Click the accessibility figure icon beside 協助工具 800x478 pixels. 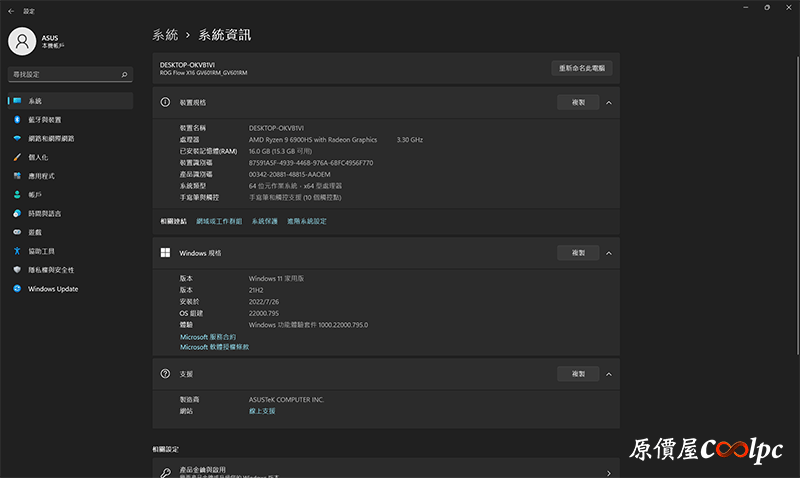tap(17, 251)
